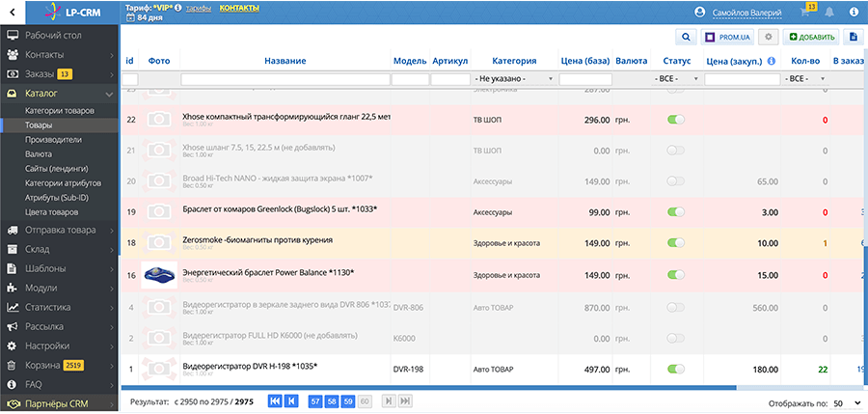Click the Модули puzzle icon
This screenshot has width=868, height=414.
(x=13, y=288)
